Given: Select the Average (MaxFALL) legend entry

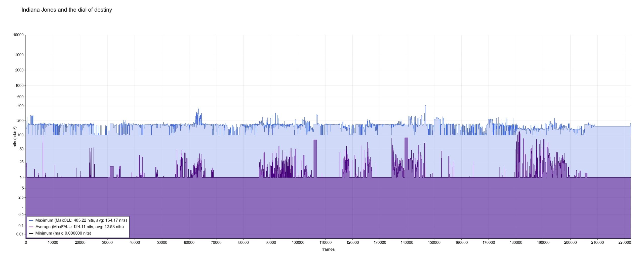Looking at the screenshot, I should (77, 227).
